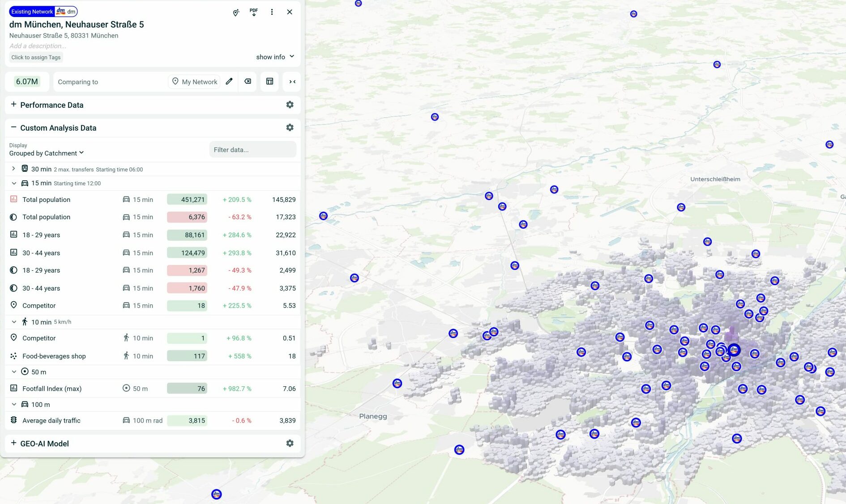Click the Food-beverages shop row label

[x=54, y=356]
